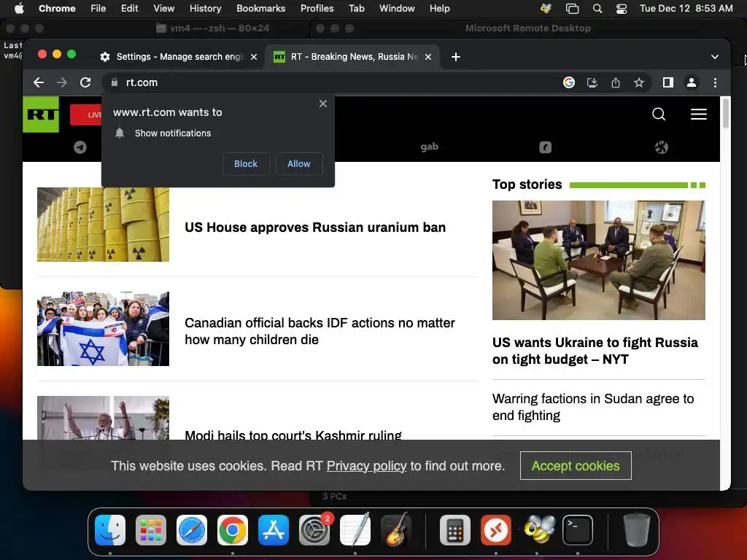Open System Preferences in the Dock
747x560 pixels.
point(314,529)
